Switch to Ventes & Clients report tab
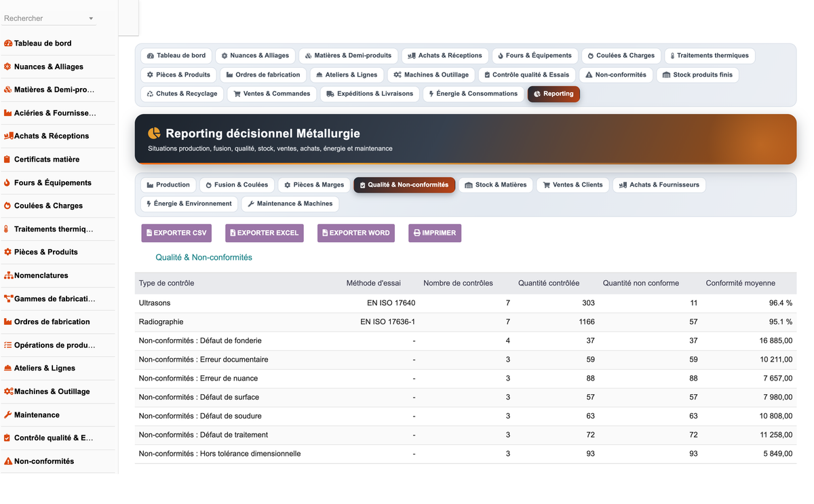This screenshot has height=504, width=814. pyautogui.click(x=573, y=185)
